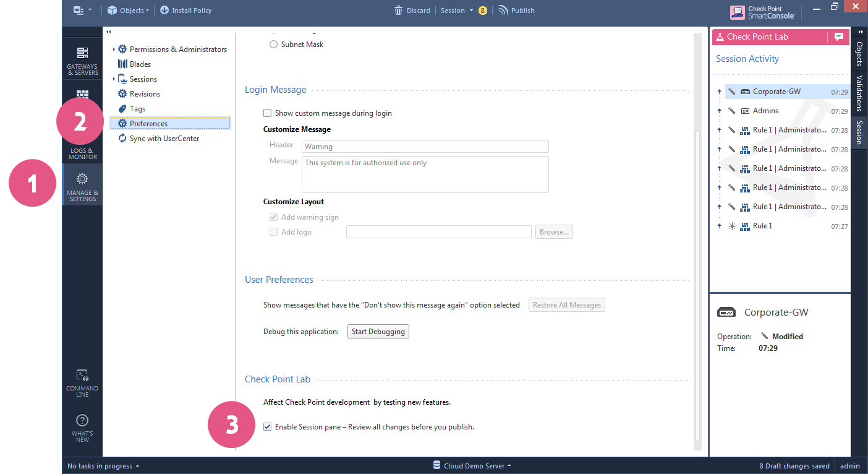Image resolution: width=868 pixels, height=474 pixels.
Task: Open the Command Line tool
Action: (82, 382)
